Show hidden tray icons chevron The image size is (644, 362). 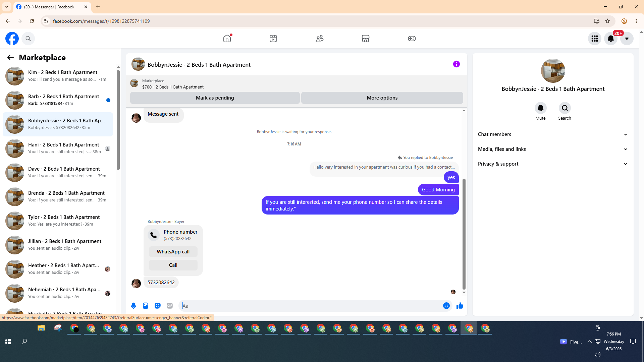click(589, 342)
